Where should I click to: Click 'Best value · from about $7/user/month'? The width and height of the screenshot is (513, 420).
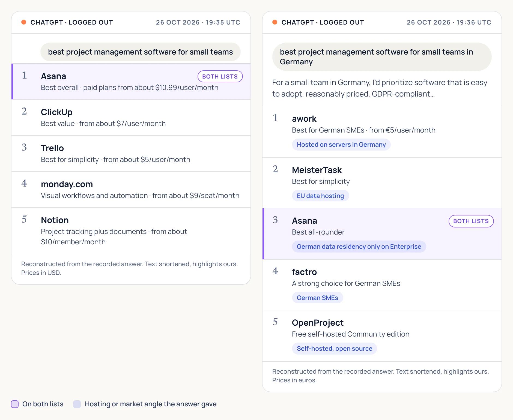click(x=103, y=124)
